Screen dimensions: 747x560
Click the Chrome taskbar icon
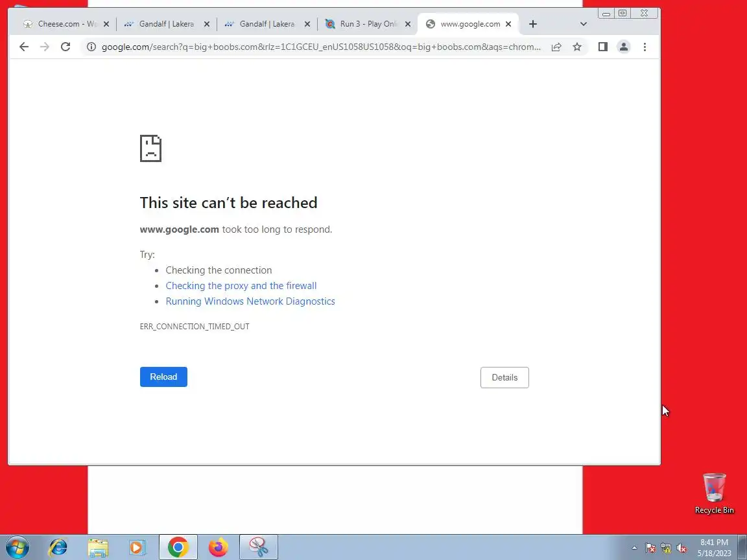(x=178, y=548)
